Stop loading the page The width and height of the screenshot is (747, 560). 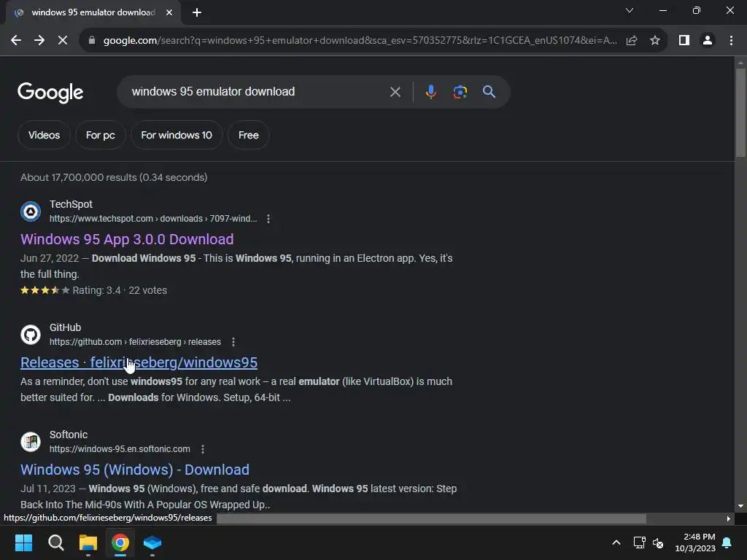tap(63, 41)
